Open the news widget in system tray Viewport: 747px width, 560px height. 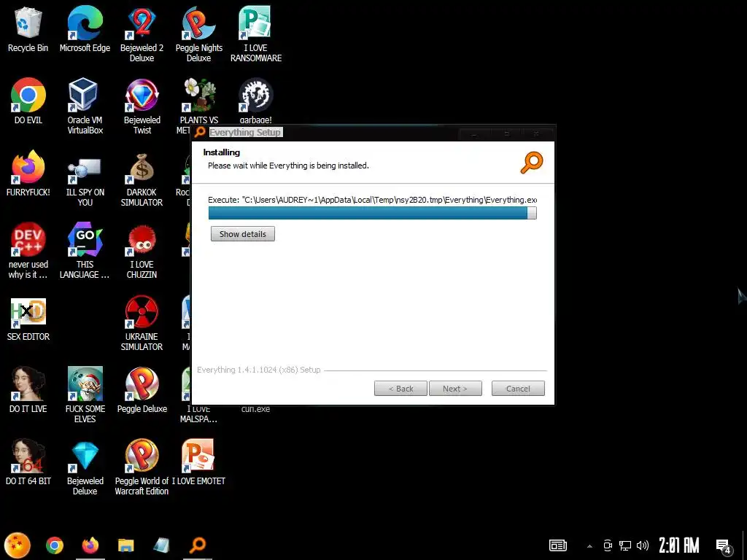coord(558,545)
